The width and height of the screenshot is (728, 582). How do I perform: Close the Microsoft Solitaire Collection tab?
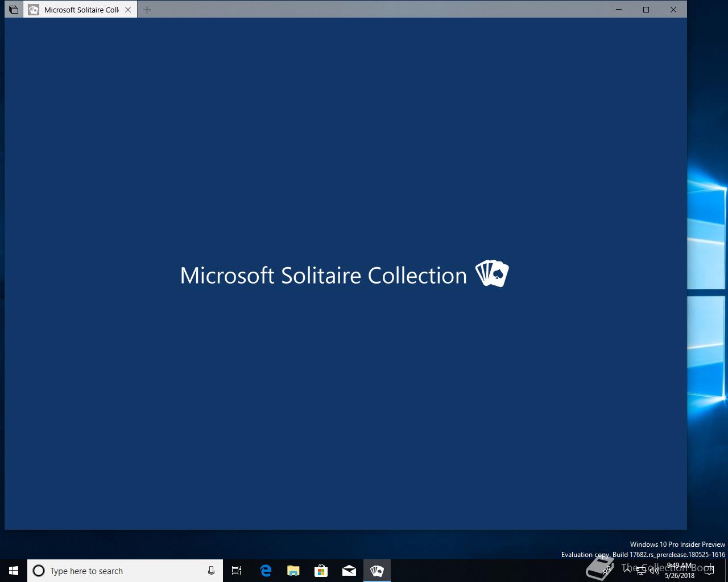[128, 10]
